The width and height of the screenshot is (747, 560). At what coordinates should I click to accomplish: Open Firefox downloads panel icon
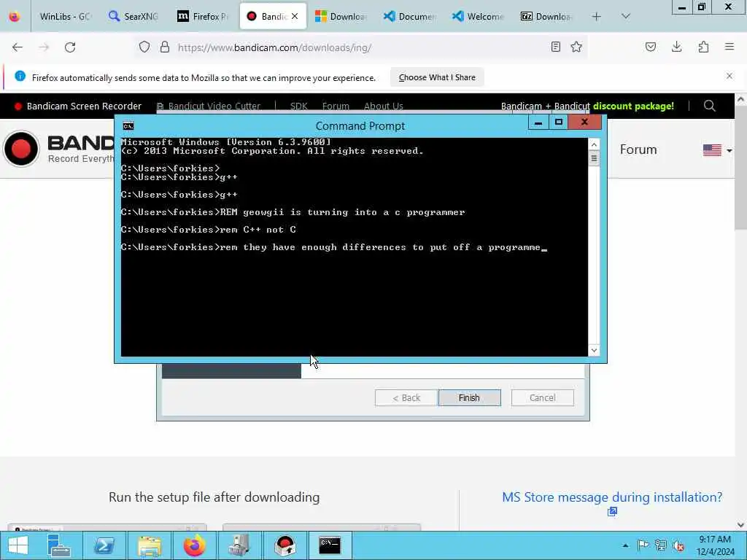click(x=676, y=47)
